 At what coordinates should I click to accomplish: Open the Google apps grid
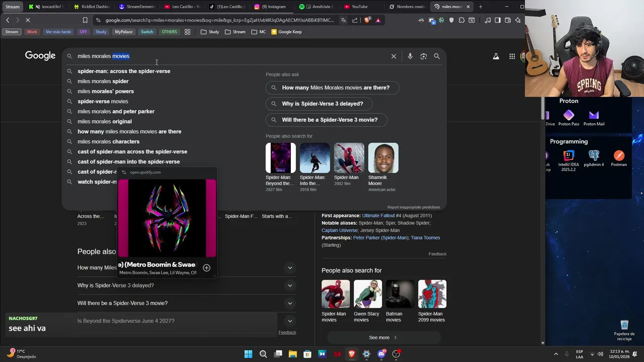pos(512,56)
